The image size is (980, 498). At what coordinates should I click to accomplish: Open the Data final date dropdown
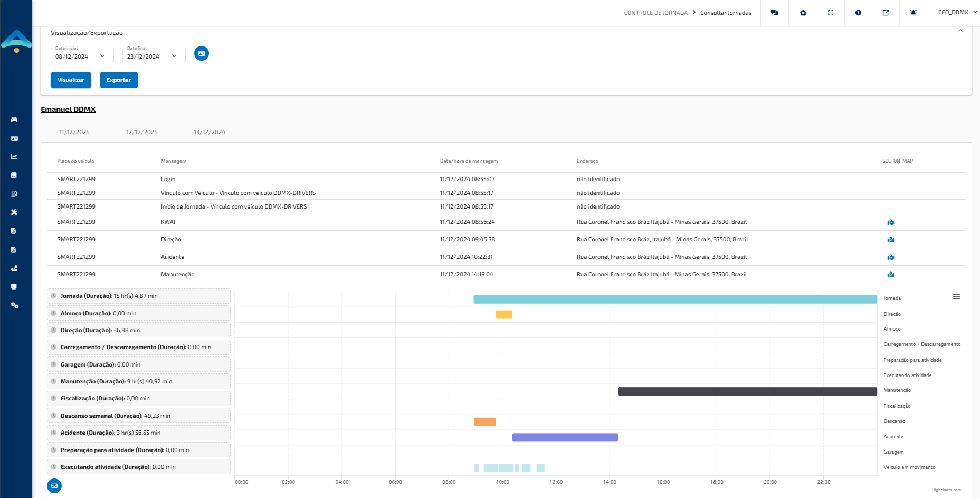click(x=154, y=55)
